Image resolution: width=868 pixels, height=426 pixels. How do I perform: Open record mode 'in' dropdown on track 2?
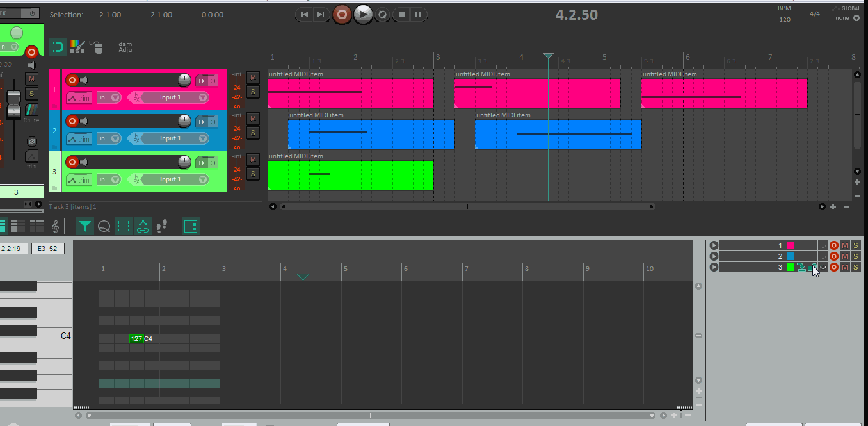pos(109,139)
